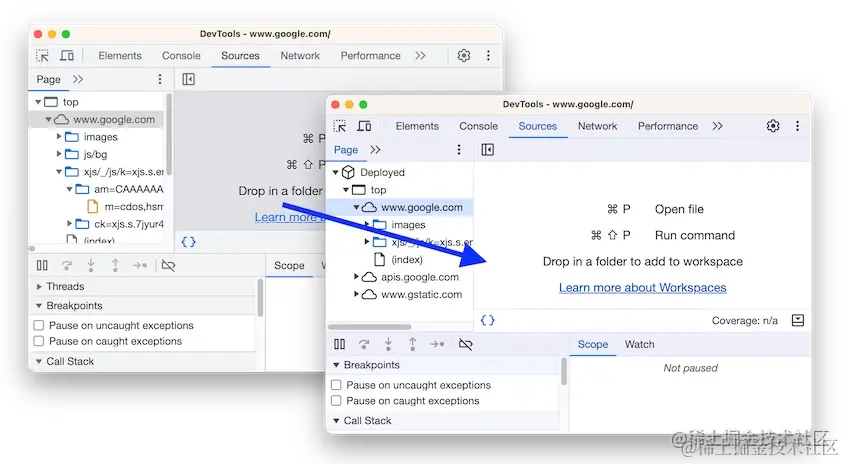The image size is (845, 464).
Task: Click the panel icon beside Coverage: n/a
Action: click(x=798, y=321)
